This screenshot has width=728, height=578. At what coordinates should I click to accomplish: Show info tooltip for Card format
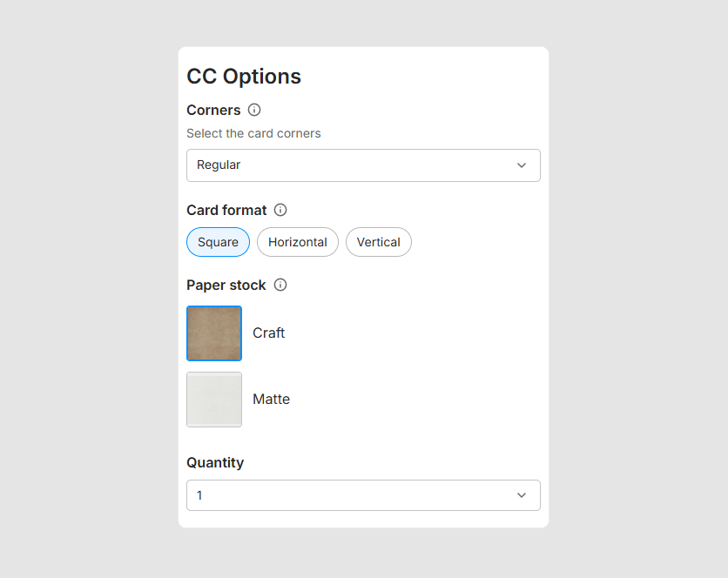pyautogui.click(x=280, y=210)
